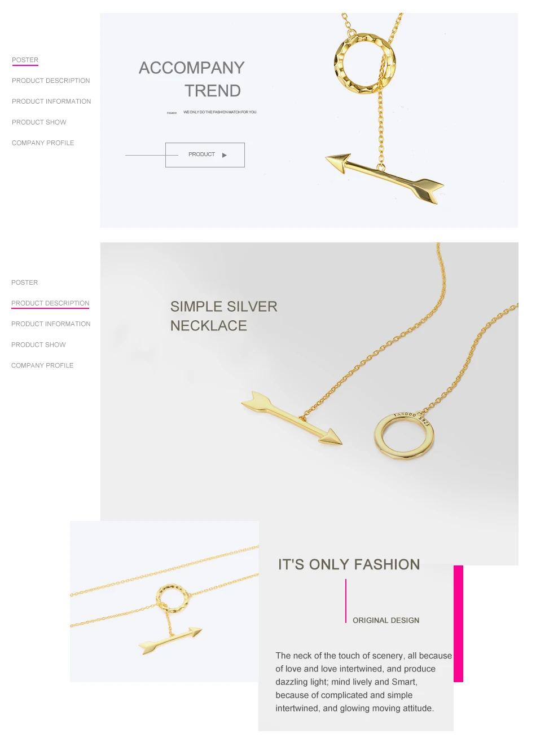This screenshot has width=536, height=756.
Task: Choose PRODUCT SHOW in top menu
Action: click(x=39, y=122)
